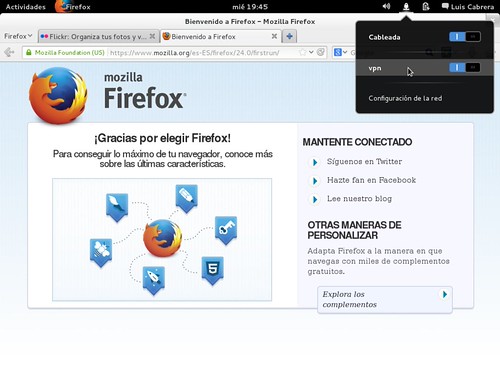This screenshot has height=375, width=500.
Task: Bookmark this page with the star icon
Action: (x=302, y=52)
